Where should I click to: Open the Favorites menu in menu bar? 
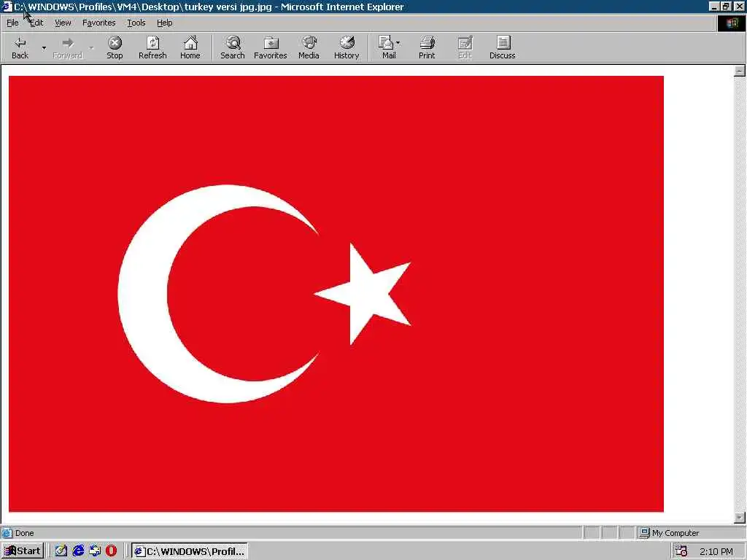(x=98, y=23)
